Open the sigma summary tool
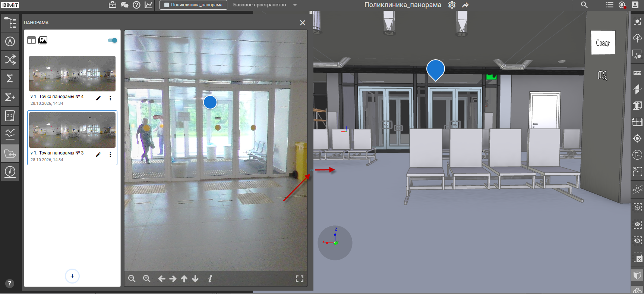This screenshot has width=644, height=294. (10, 78)
